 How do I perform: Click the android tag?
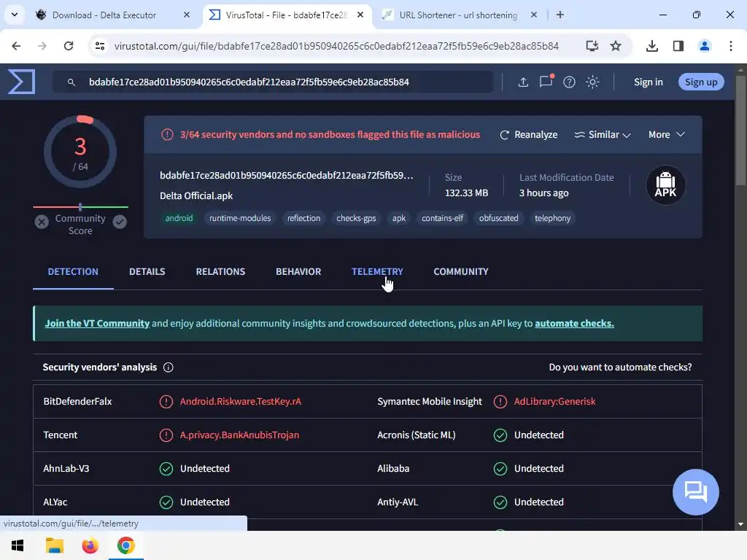pyautogui.click(x=179, y=218)
